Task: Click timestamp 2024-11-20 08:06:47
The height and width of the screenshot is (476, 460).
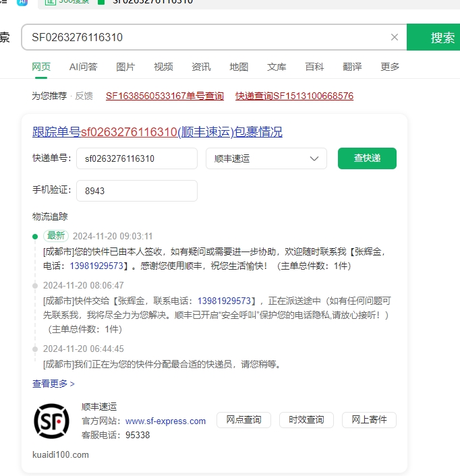Action: pos(83,285)
